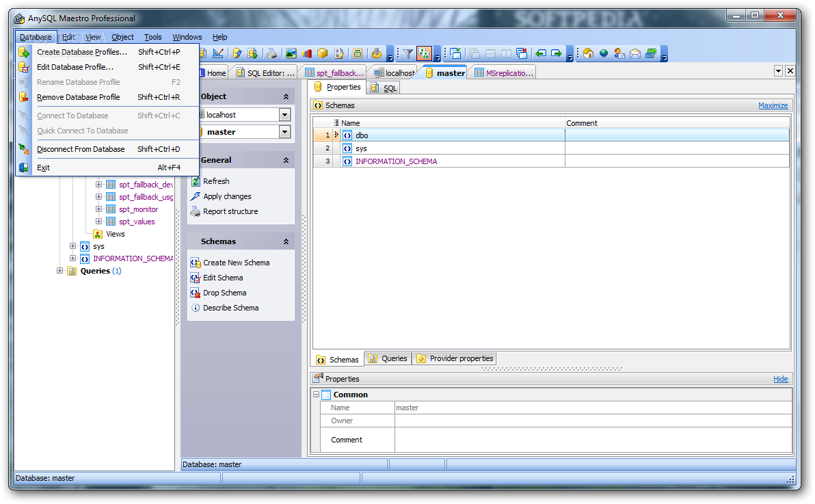Expand the sys schema tree node
Image resolution: width=815 pixels, height=504 pixels.
coord(72,246)
